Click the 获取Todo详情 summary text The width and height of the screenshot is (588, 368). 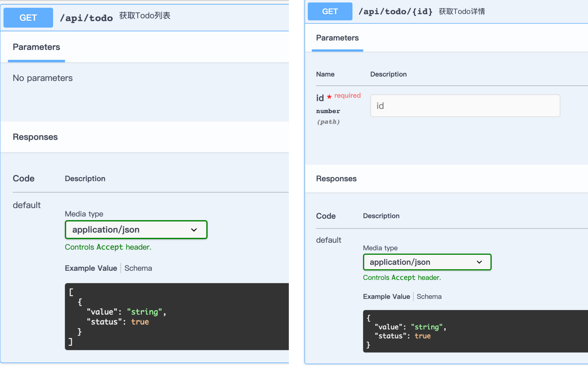click(x=462, y=12)
